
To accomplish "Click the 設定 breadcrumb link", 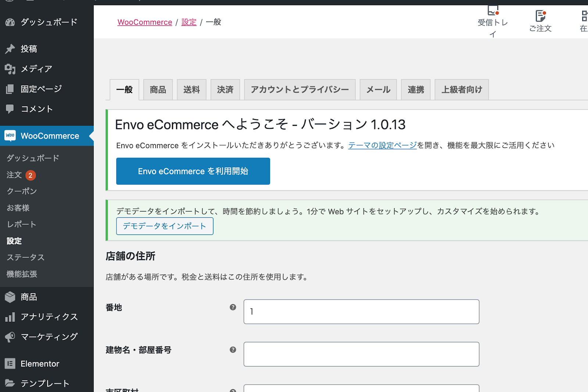I will [189, 22].
